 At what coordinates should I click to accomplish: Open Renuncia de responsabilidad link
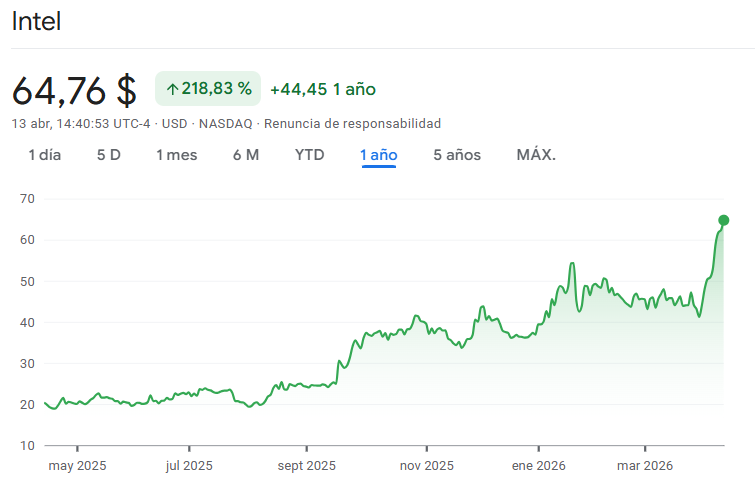(x=352, y=124)
